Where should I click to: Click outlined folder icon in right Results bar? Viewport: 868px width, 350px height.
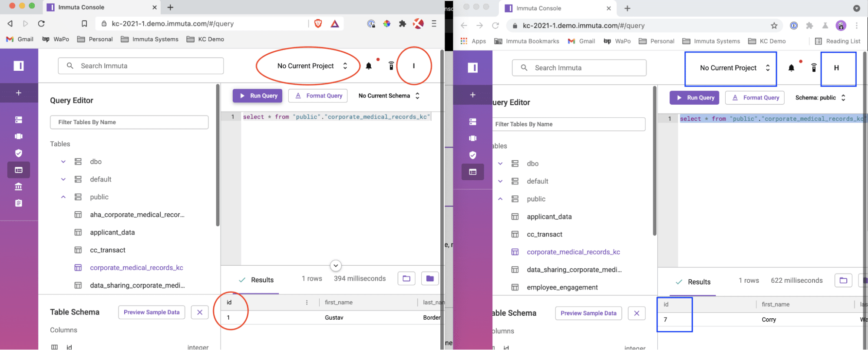pyautogui.click(x=843, y=281)
